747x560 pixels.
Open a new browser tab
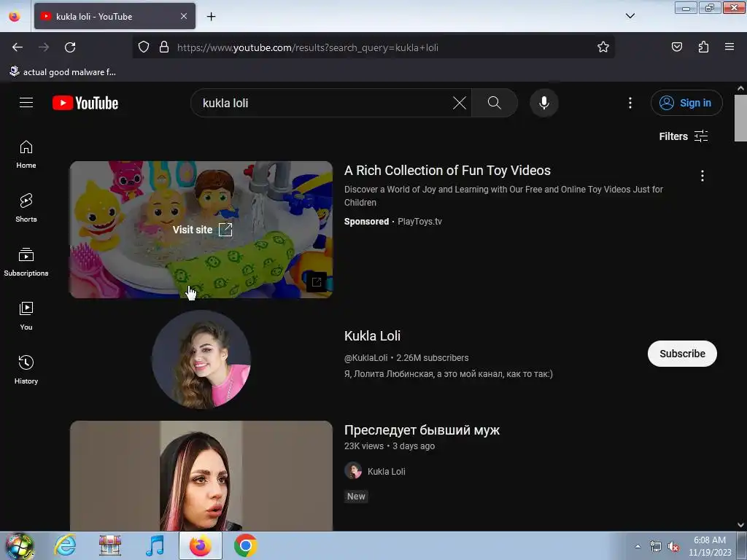pyautogui.click(x=211, y=16)
